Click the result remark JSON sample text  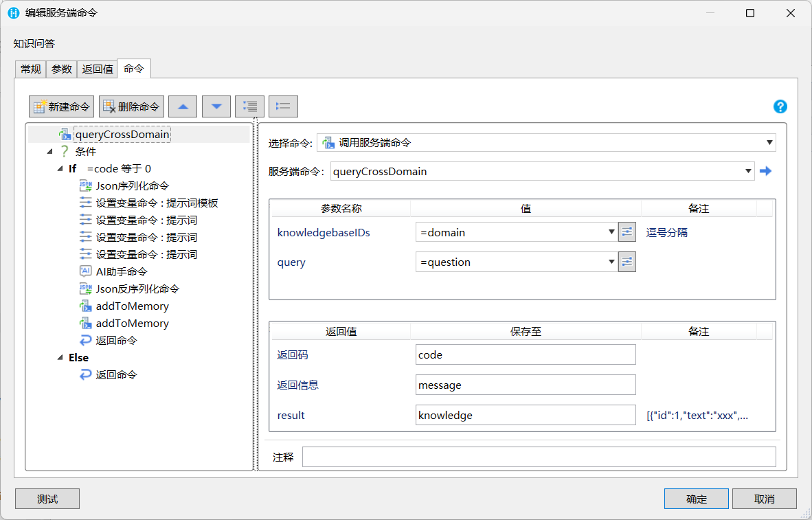pos(697,416)
